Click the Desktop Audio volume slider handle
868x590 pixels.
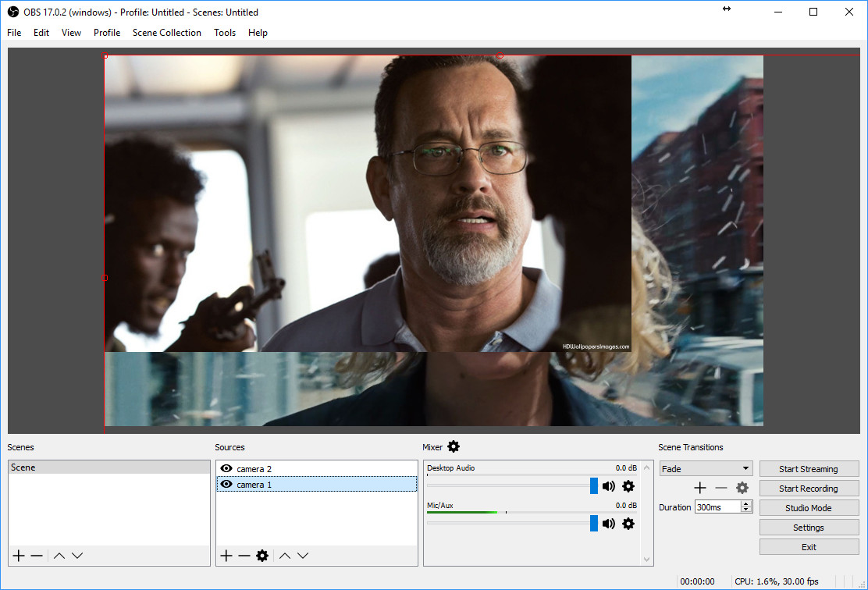click(594, 486)
